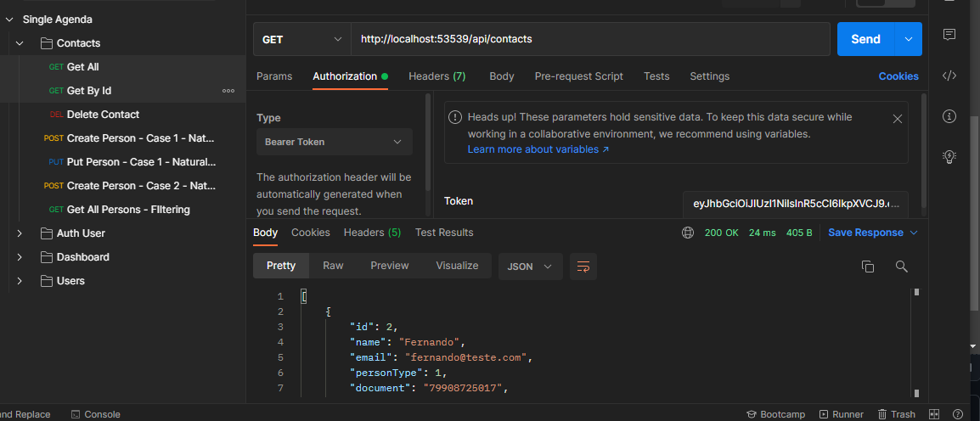Dismiss the Heads up warning banner
This screenshot has width=980, height=421.
pyautogui.click(x=898, y=119)
